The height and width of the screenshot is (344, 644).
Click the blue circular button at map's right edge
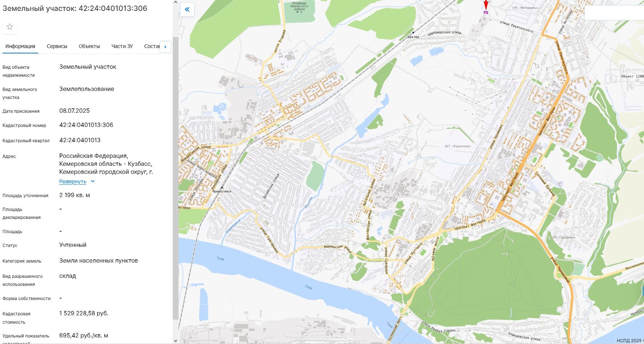pyautogui.click(x=642, y=292)
